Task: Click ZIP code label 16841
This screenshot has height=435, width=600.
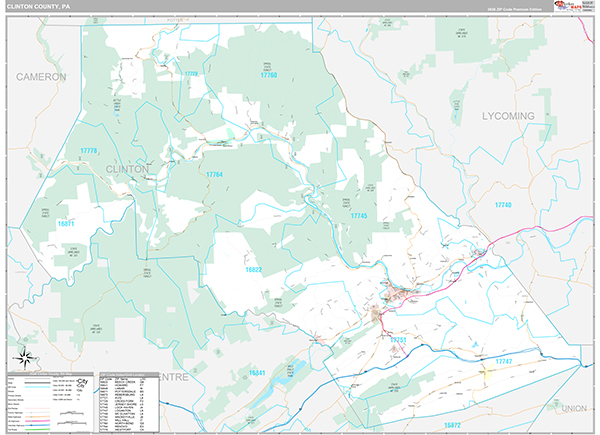Action: (x=257, y=373)
